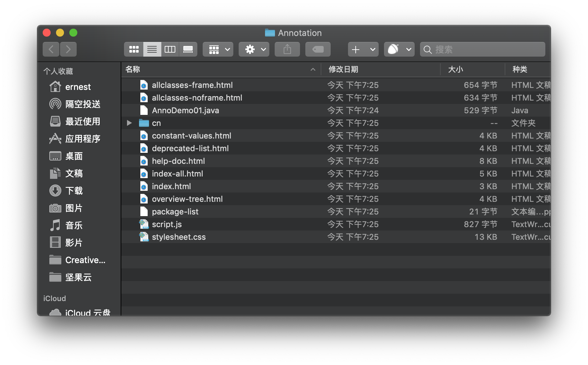The width and height of the screenshot is (588, 365).
Task: Select help-doc.html file
Action: point(336,161)
